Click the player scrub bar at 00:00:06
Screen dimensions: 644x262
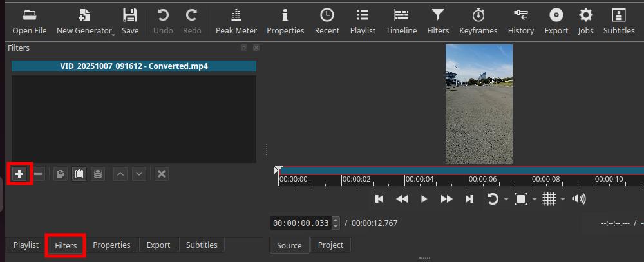[x=468, y=180]
